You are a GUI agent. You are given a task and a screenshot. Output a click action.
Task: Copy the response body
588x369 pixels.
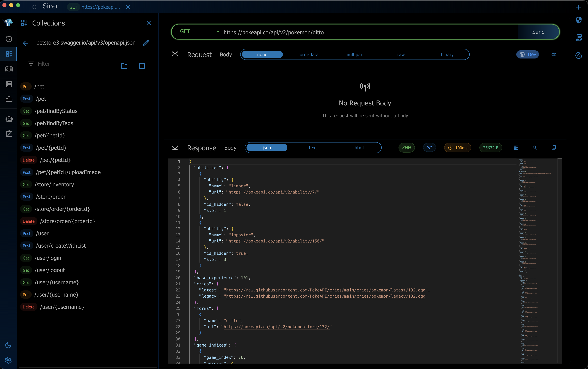554,148
